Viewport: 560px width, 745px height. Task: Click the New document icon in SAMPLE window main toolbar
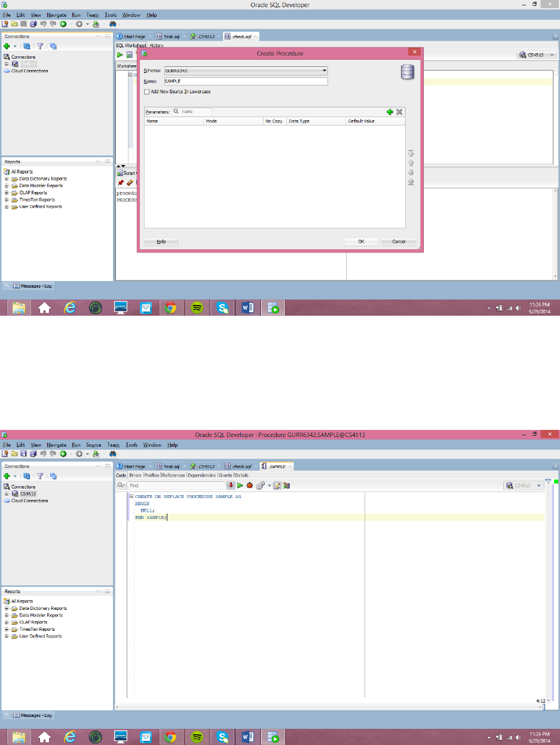tap(5, 454)
